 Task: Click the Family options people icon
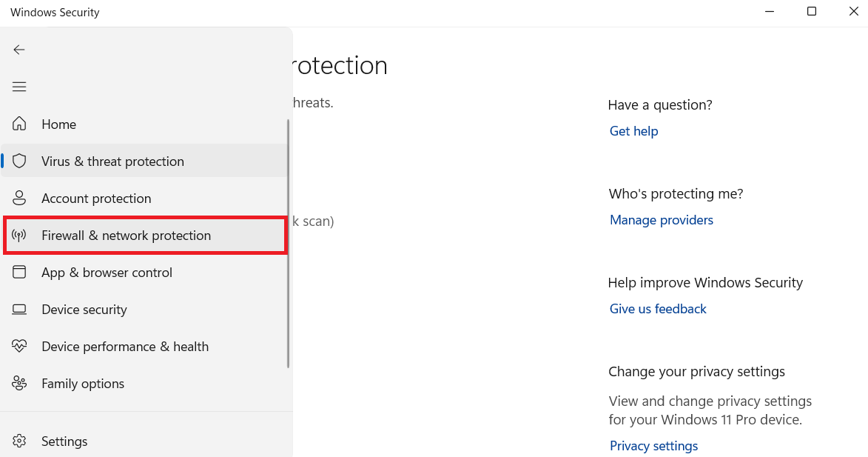(x=19, y=384)
